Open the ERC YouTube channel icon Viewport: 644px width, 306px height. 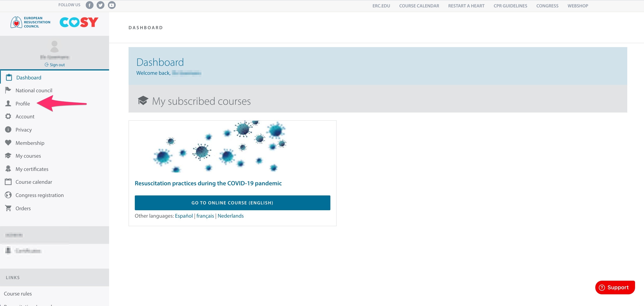coord(112,5)
